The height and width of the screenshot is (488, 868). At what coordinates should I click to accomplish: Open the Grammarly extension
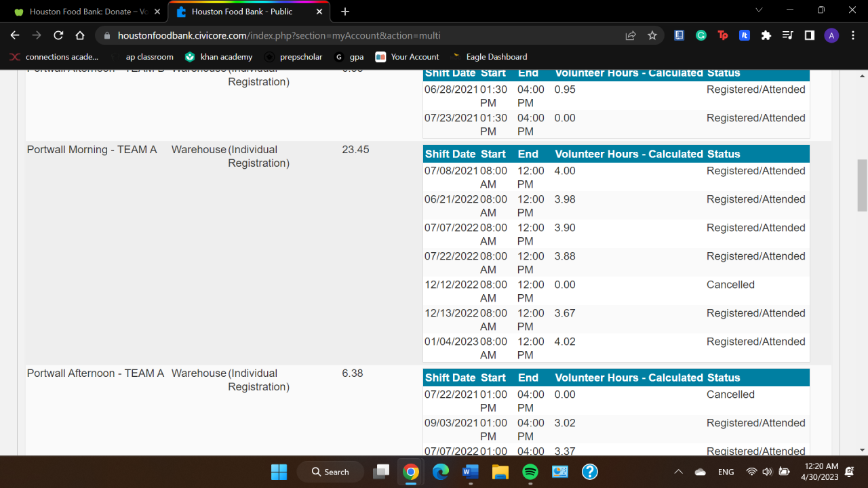coord(701,35)
